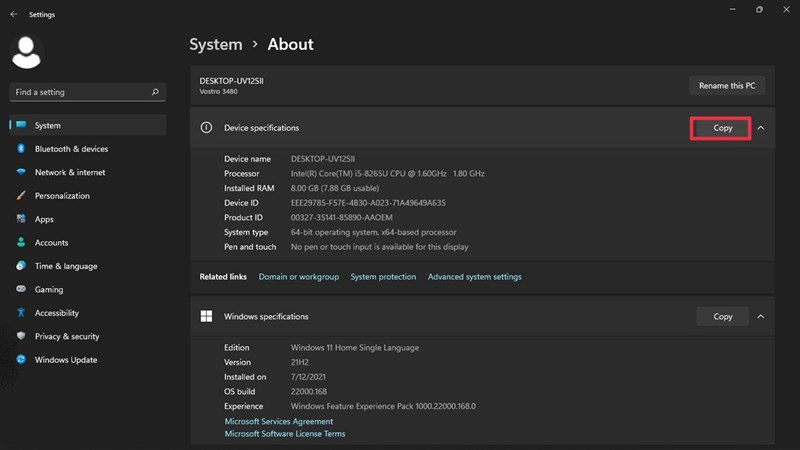The image size is (800, 450).
Task: Click the Accounts person icon
Action: pos(21,242)
